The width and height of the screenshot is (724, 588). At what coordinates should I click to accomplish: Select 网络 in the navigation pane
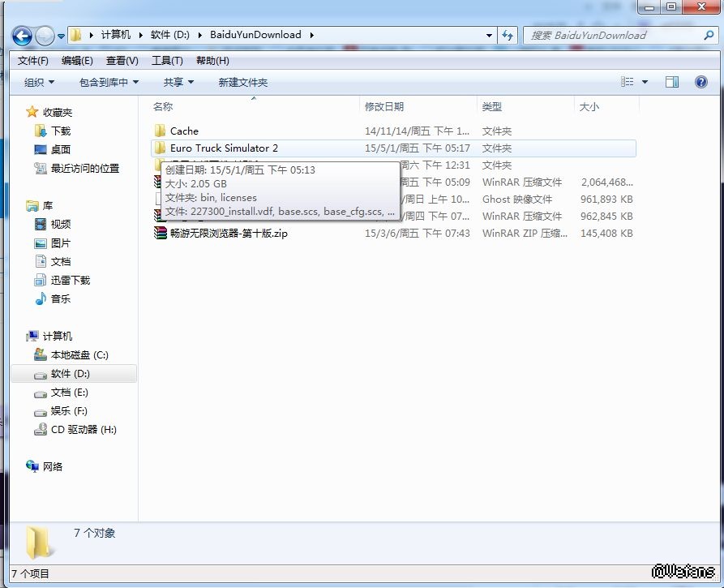(x=52, y=466)
